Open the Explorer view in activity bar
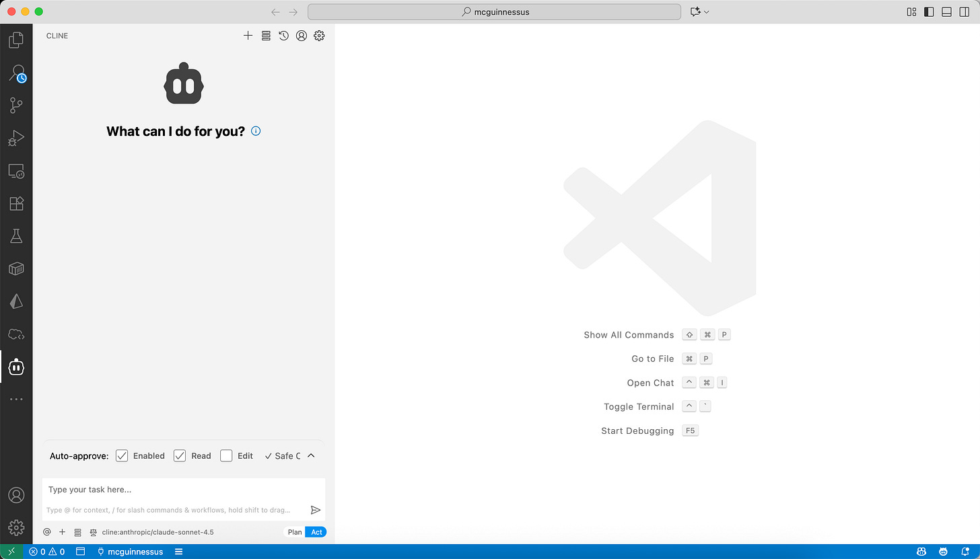 coord(16,40)
